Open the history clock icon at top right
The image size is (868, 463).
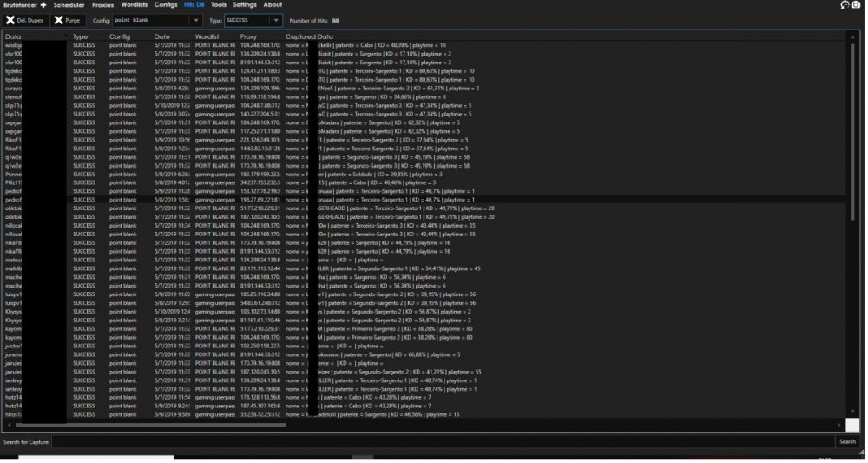pyautogui.click(x=845, y=5)
